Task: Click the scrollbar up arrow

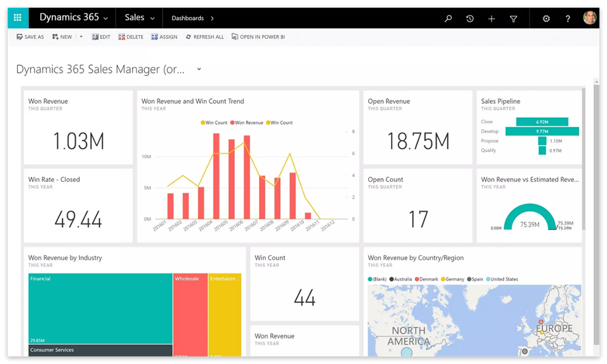Action: [x=596, y=82]
